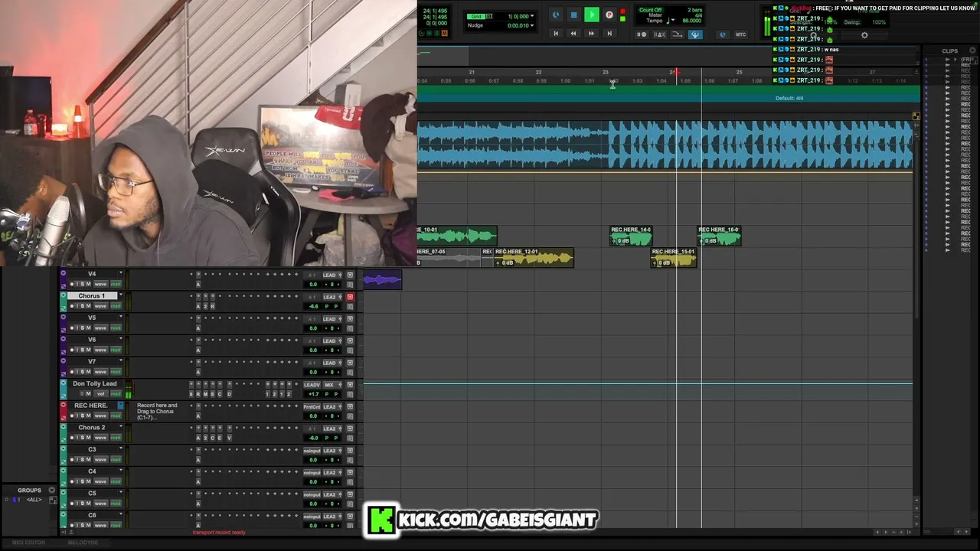Image resolution: width=980 pixels, height=551 pixels.
Task: Open the V5 track options arrow
Action: click(x=120, y=318)
